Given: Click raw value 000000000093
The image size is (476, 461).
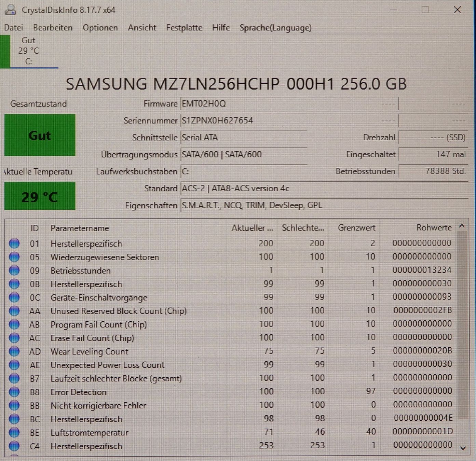Looking at the screenshot, I should coord(422,297).
